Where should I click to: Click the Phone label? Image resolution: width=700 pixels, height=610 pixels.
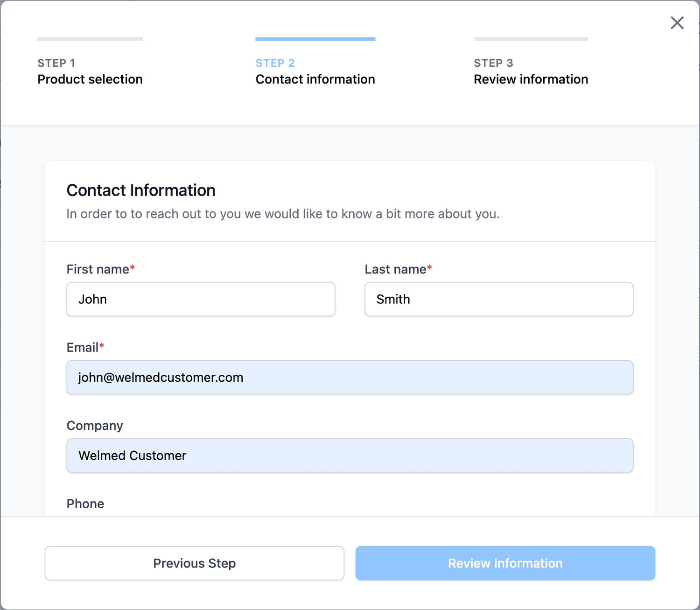tap(85, 504)
